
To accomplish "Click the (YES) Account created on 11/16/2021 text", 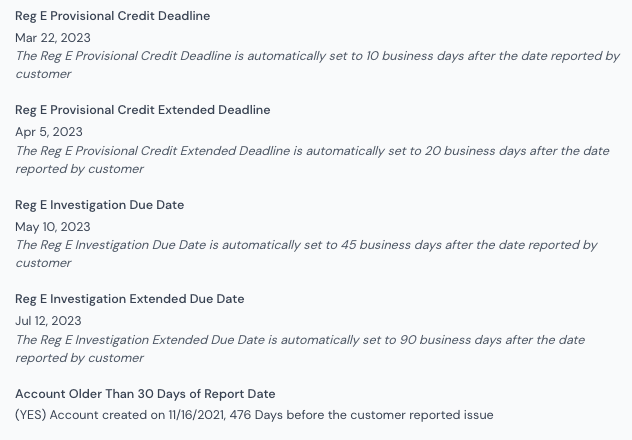I will [120, 415].
